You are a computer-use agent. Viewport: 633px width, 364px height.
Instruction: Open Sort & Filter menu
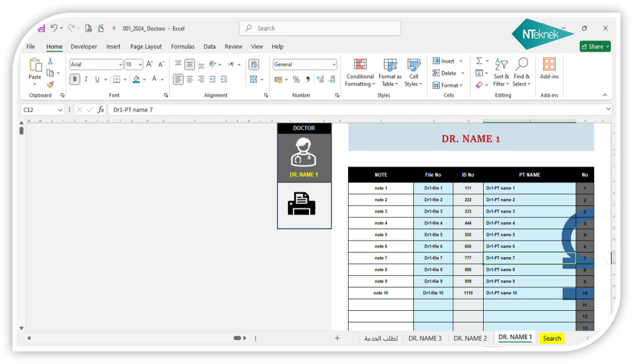(501, 73)
